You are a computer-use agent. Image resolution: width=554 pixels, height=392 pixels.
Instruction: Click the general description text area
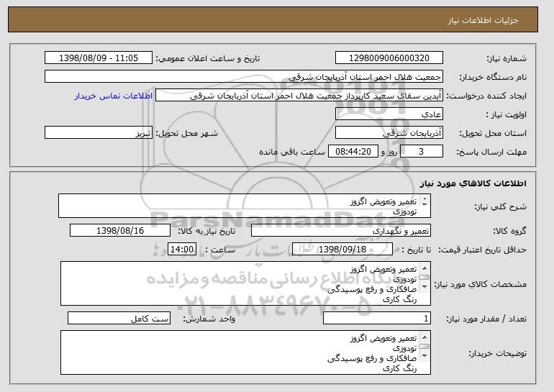pos(245,206)
